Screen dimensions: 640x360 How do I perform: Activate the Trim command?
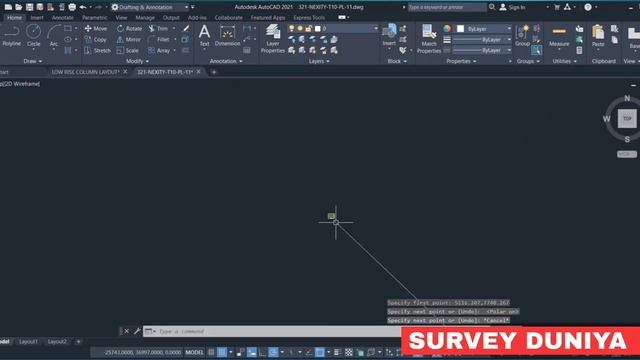click(x=158, y=29)
